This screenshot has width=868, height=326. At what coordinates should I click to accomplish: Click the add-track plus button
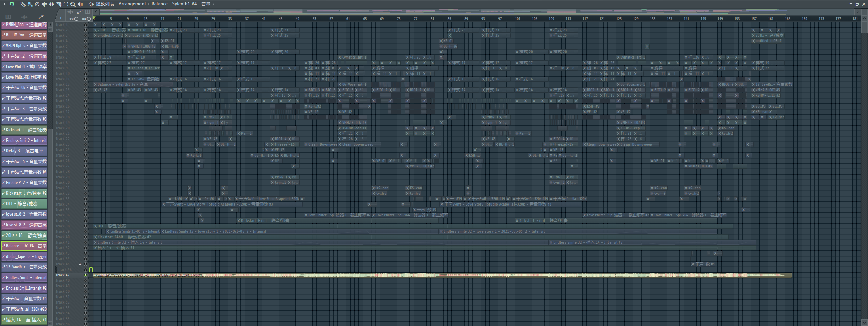(61, 18)
